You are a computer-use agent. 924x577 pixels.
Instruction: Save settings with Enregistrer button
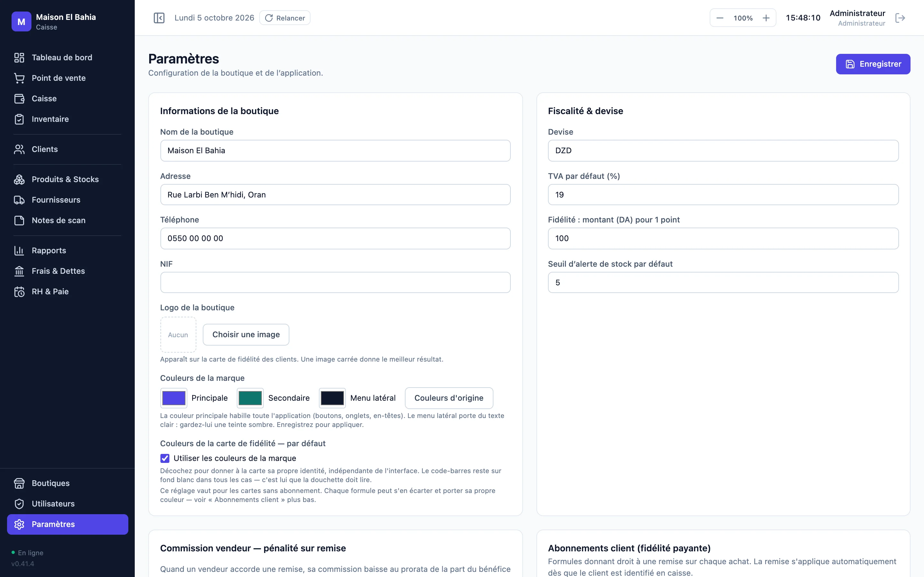[873, 64]
